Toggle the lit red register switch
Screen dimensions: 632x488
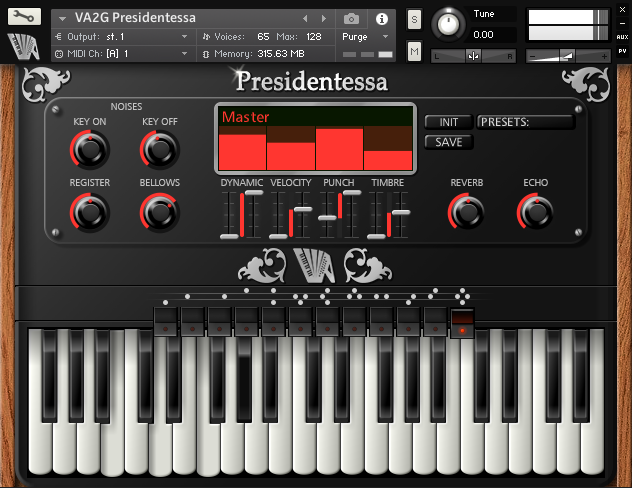462,322
